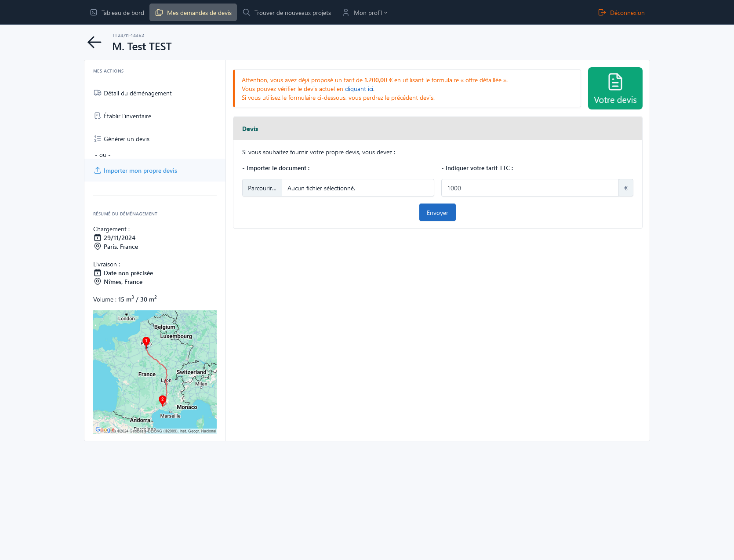Expand the Mon profil dropdown
734x560 pixels.
point(367,12)
